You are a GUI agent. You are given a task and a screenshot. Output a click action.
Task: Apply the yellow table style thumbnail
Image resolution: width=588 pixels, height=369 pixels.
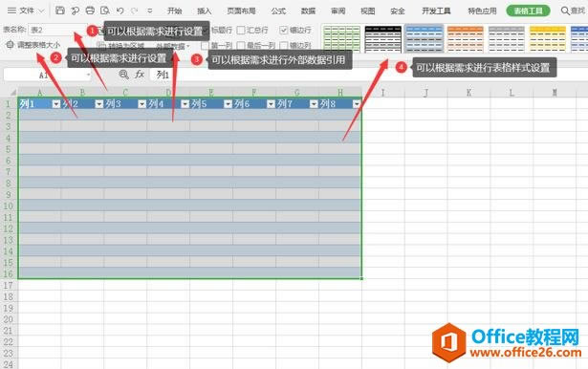tap(548, 38)
